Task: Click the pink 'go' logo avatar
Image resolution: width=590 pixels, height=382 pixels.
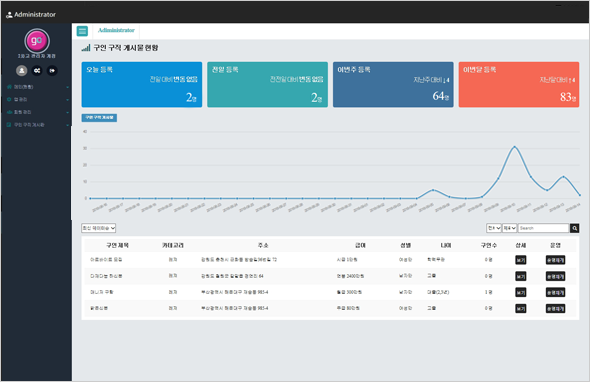Action: [x=37, y=41]
